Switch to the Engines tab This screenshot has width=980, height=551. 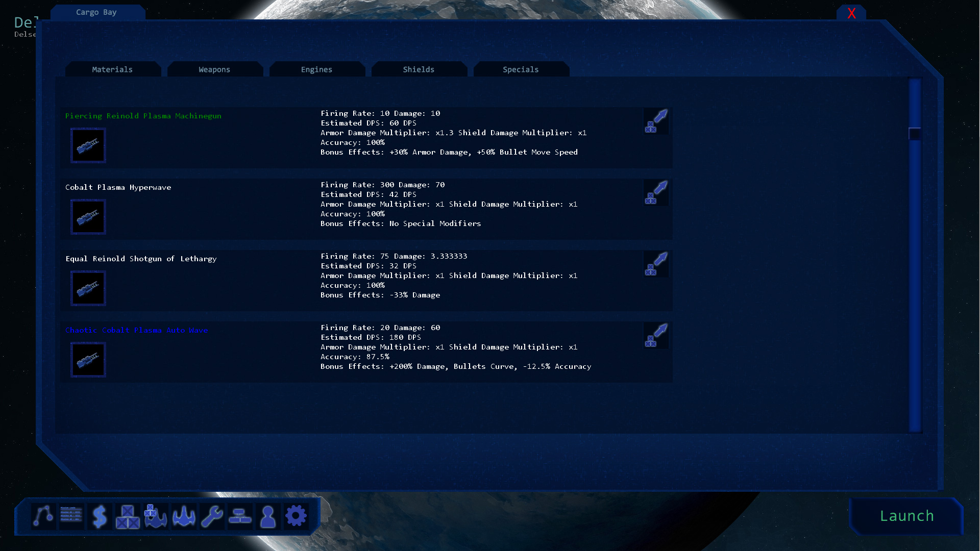tap(317, 69)
